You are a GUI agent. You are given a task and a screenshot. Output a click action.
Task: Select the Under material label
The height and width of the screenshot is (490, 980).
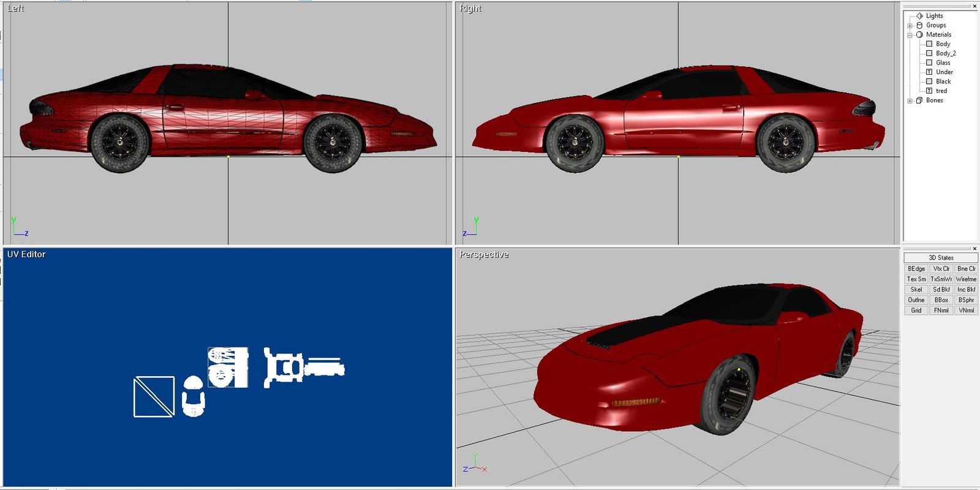point(944,72)
